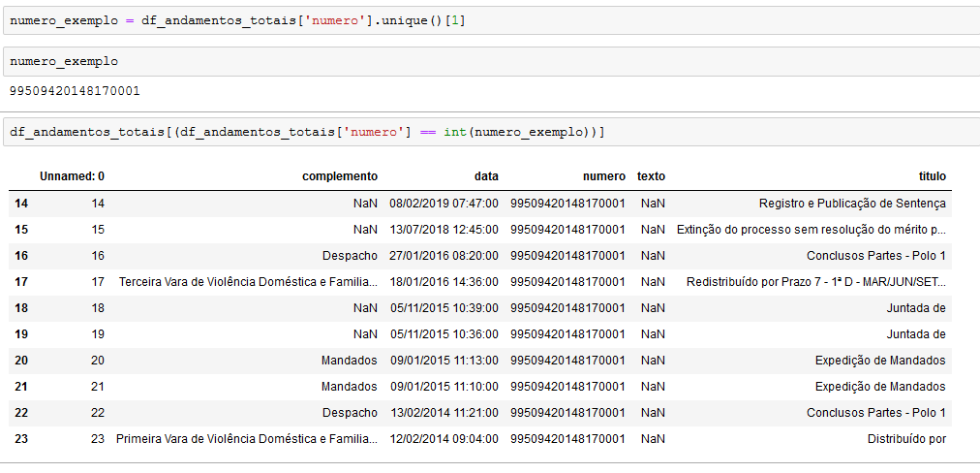Click 'Juntada de' title in row 19

916,334
